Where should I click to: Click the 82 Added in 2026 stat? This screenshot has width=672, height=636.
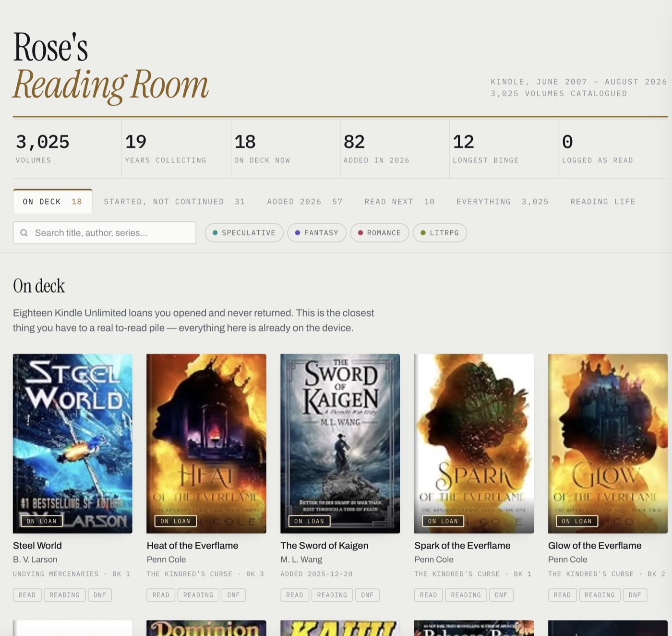[x=395, y=149]
